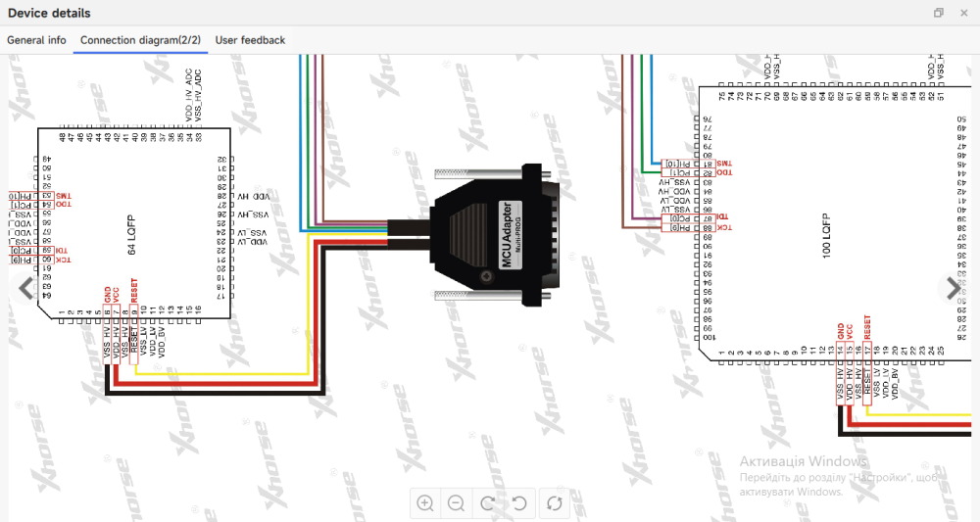Go to the next diagram with right arrow
This screenshot has width=980, height=522.
pos(954,289)
